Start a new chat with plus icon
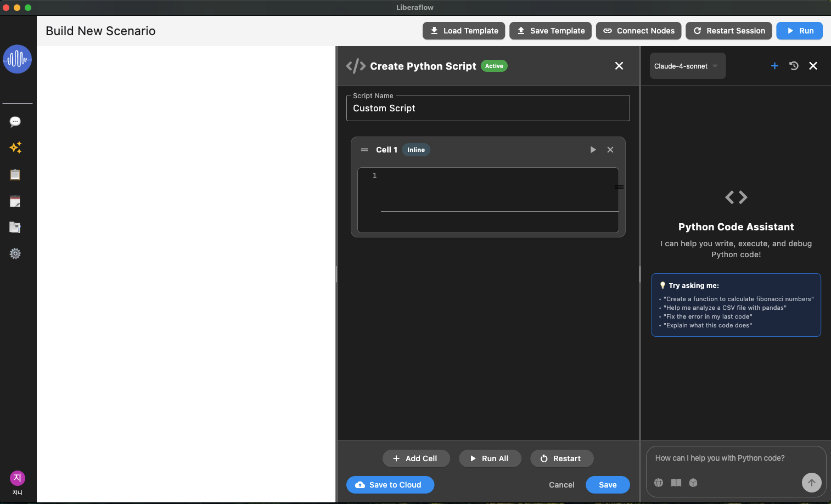The width and height of the screenshot is (831, 504). [774, 66]
